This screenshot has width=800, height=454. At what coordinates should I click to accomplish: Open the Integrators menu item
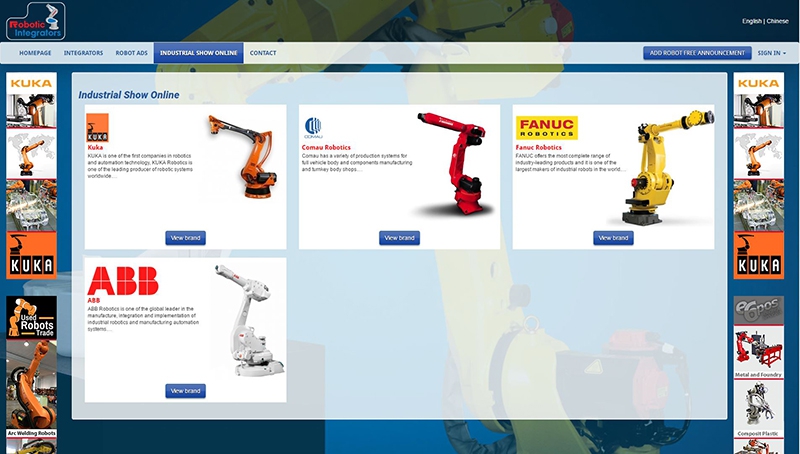[83, 53]
